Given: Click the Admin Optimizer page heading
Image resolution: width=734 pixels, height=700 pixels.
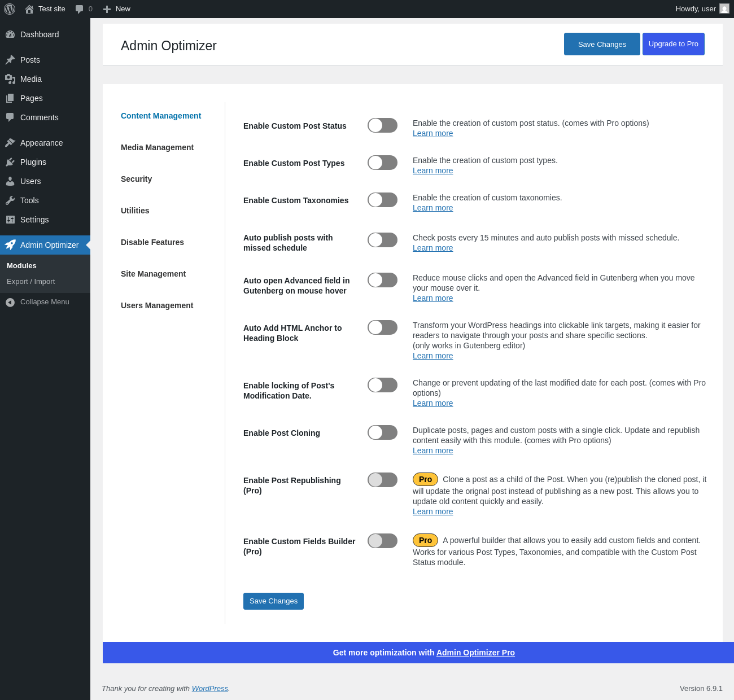Looking at the screenshot, I should pyautogui.click(x=169, y=46).
